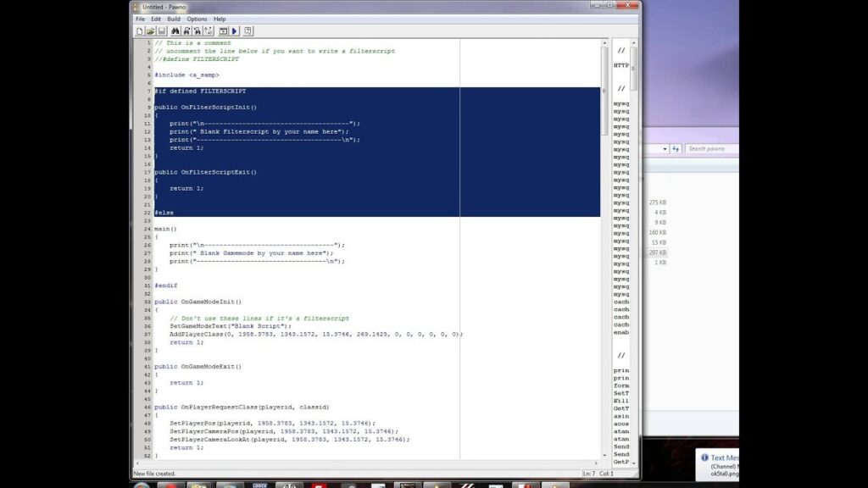
Task: Click the Compile toolbar icon
Action: [223, 31]
